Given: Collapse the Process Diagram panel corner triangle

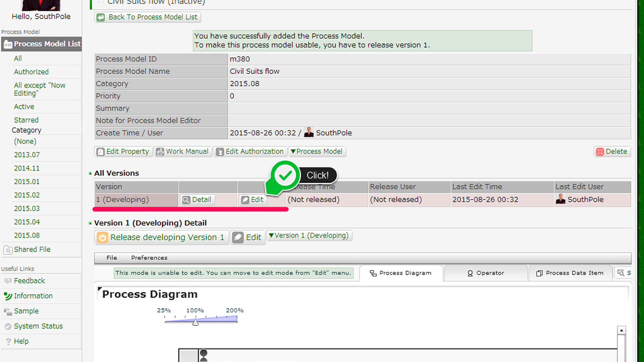Looking at the screenshot, I should 99,290.
